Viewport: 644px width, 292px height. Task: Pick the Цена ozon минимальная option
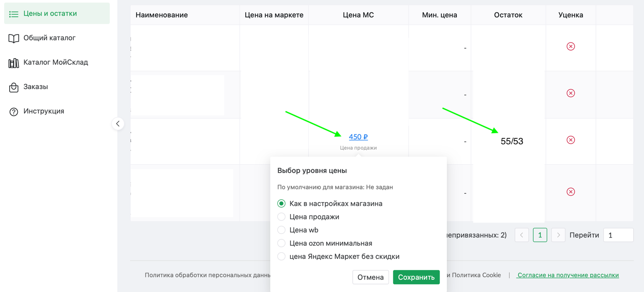281,243
